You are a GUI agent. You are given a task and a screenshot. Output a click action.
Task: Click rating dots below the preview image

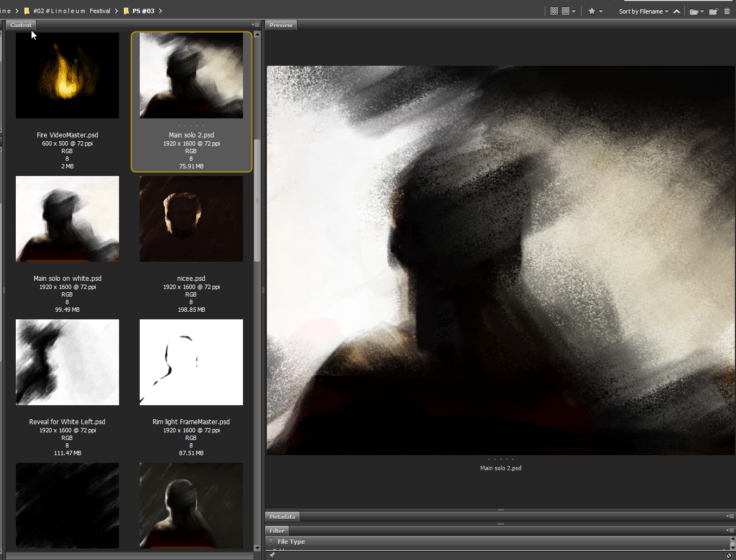pos(501,459)
